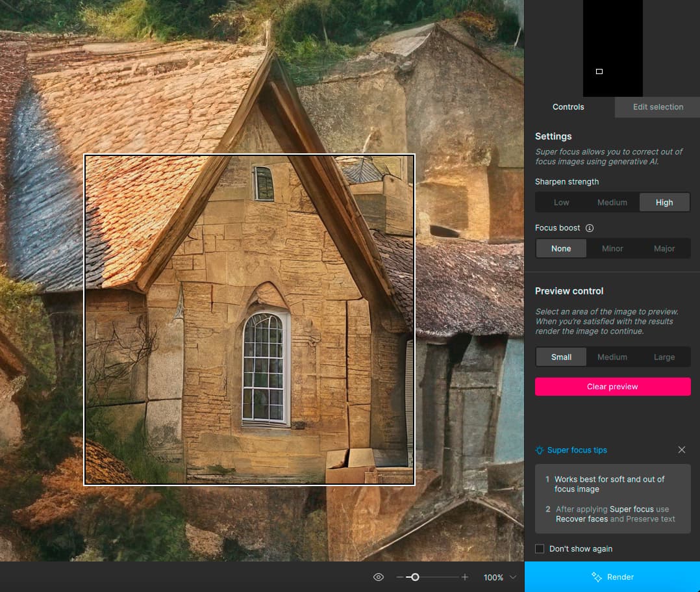Image resolution: width=700 pixels, height=592 pixels.
Task: Enable the Don't show again checkbox
Action: point(540,549)
